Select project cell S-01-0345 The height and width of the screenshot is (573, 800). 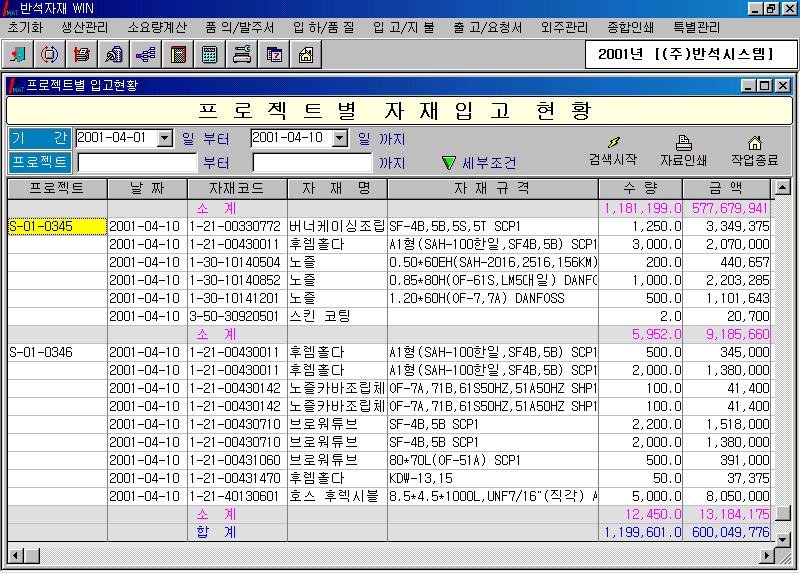pos(57,227)
